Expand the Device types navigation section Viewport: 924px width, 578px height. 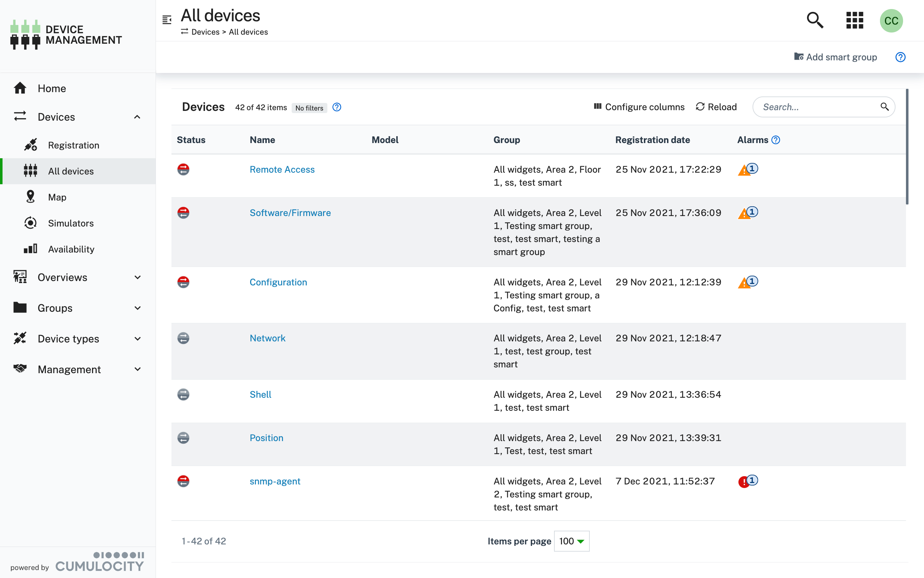point(138,339)
